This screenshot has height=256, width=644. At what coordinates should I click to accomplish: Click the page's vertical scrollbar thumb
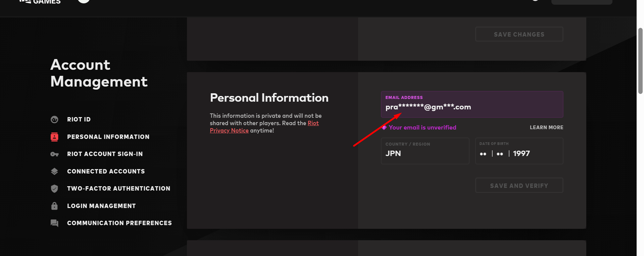click(x=640, y=60)
